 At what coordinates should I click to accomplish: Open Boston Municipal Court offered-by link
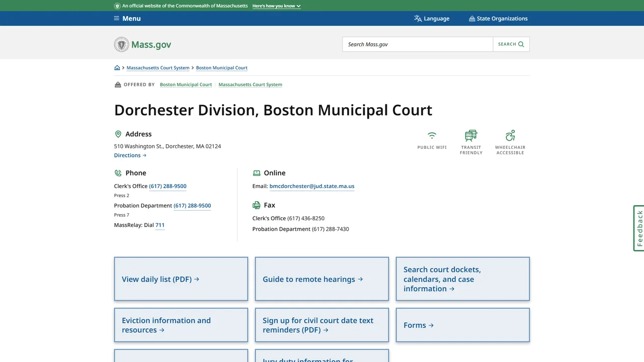coord(186,84)
